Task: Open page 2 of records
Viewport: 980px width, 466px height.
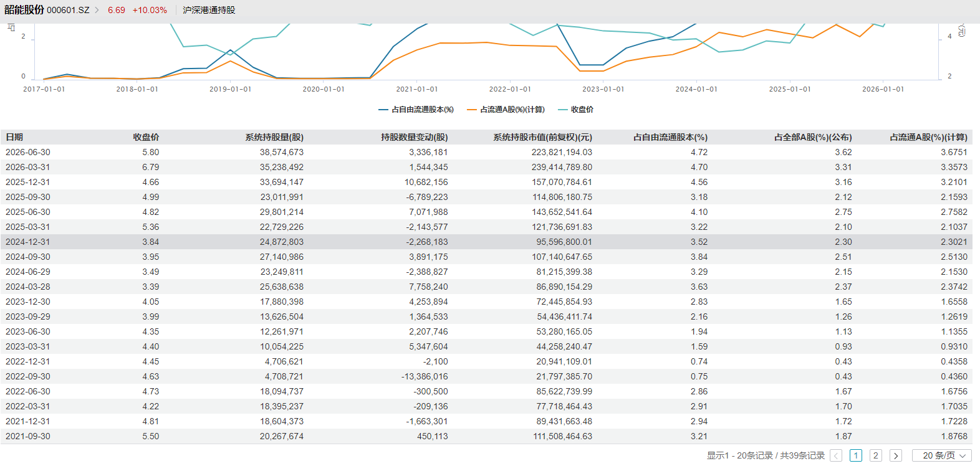Action: 875,455
